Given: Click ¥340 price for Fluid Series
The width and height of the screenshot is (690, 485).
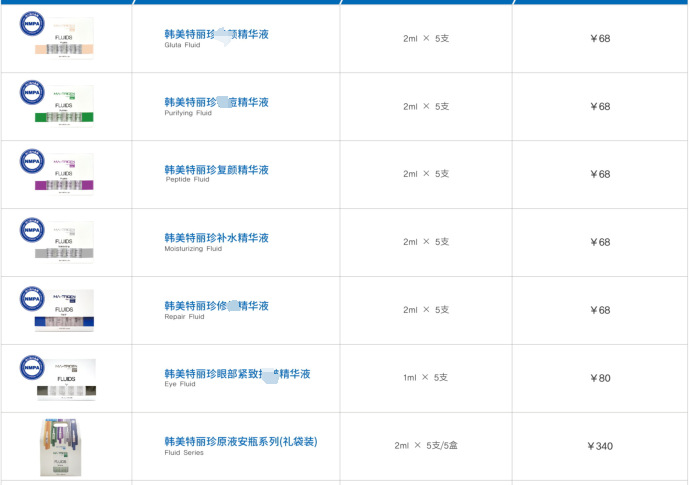Looking at the screenshot, I should 600,446.
